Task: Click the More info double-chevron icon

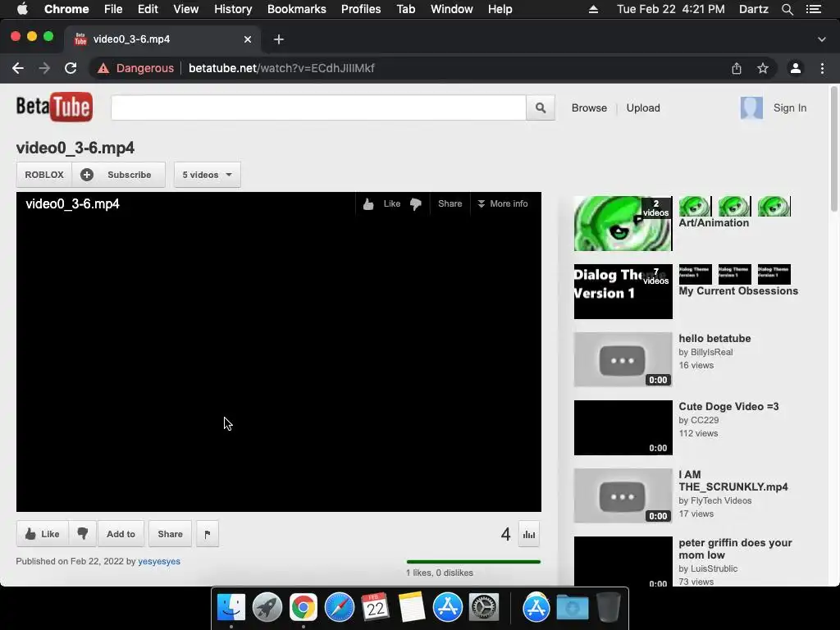Action: 481,203
